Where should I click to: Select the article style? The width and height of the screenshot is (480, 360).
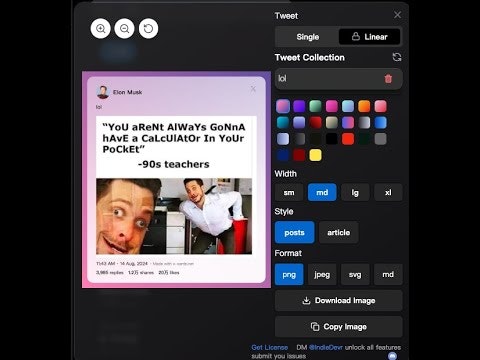(x=339, y=232)
